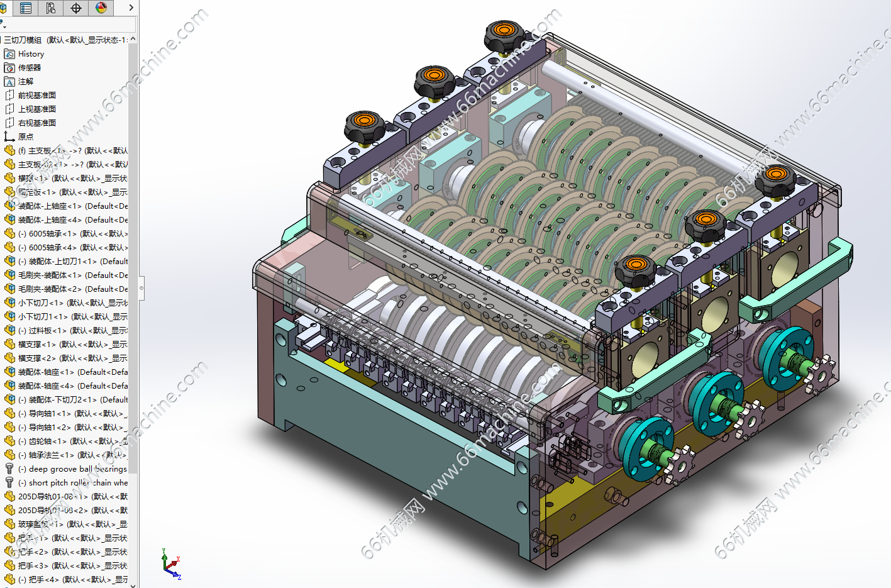Open the feature tree filter dropdown

point(3,25)
